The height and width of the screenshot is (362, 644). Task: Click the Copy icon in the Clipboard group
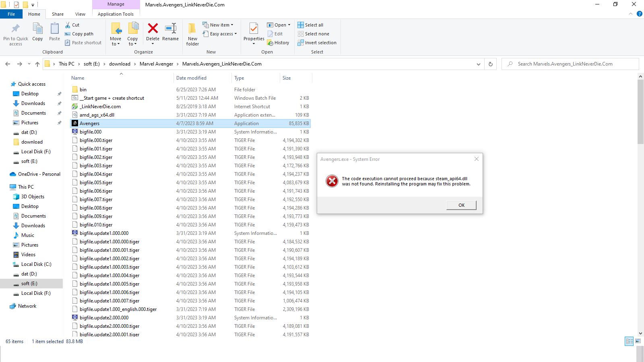(x=37, y=32)
